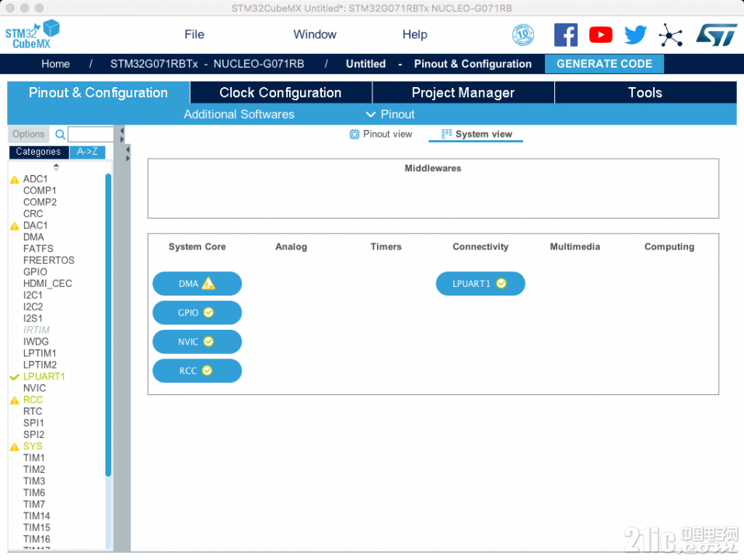Show the Categories list tab
Image resolution: width=744 pixels, height=560 pixels.
(38, 152)
